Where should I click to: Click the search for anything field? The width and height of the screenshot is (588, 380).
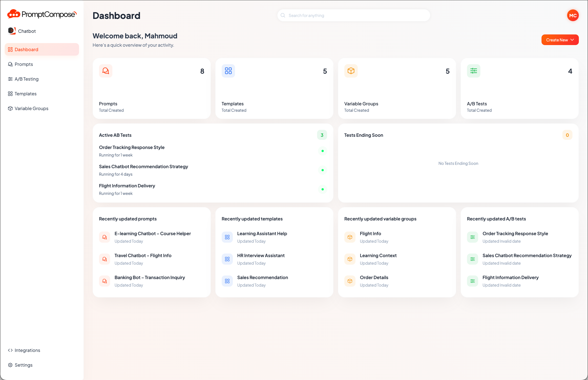[x=353, y=15]
